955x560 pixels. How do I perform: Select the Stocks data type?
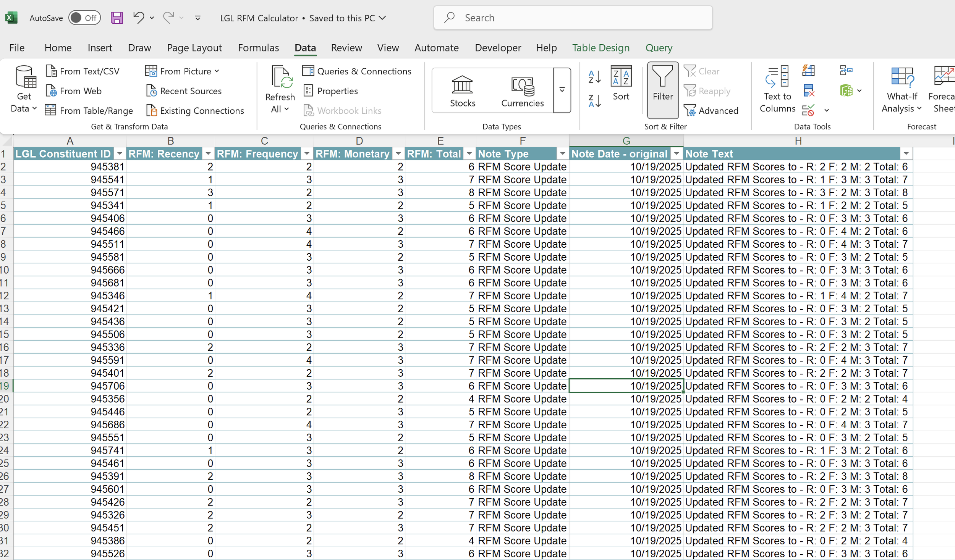[x=463, y=91]
